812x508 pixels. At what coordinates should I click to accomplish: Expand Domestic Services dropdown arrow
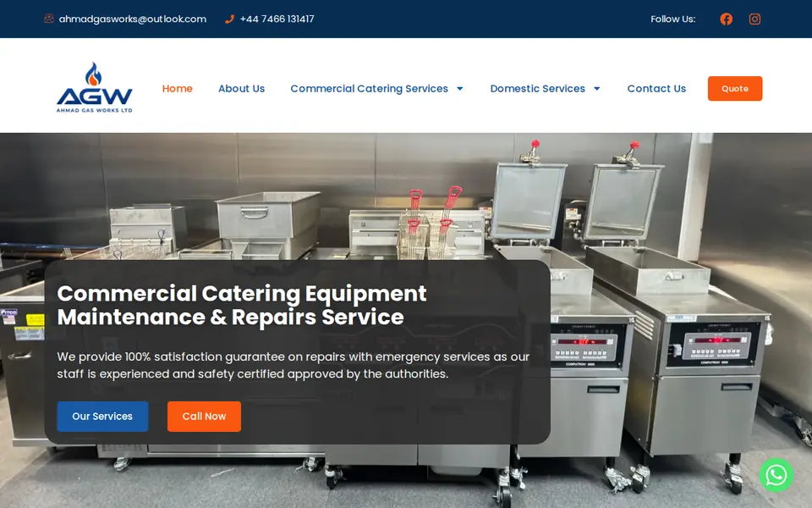(596, 89)
